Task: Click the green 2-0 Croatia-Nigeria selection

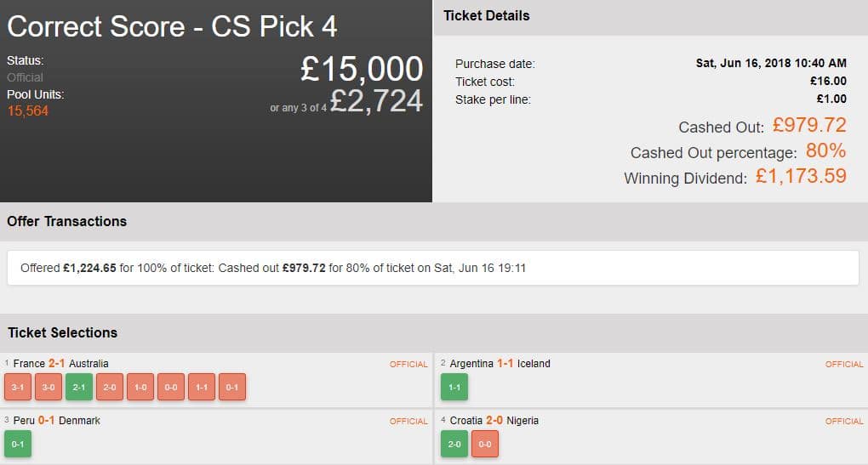Action: coord(454,444)
